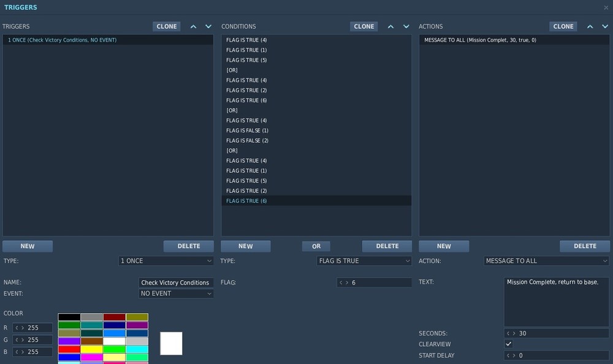Move selected condition up in the list
613x364 pixels.
(390, 26)
